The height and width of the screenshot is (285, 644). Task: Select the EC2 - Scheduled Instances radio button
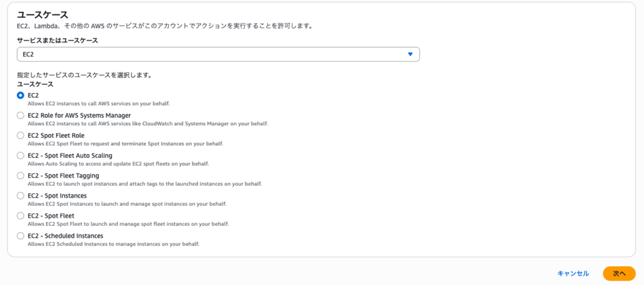click(x=21, y=236)
